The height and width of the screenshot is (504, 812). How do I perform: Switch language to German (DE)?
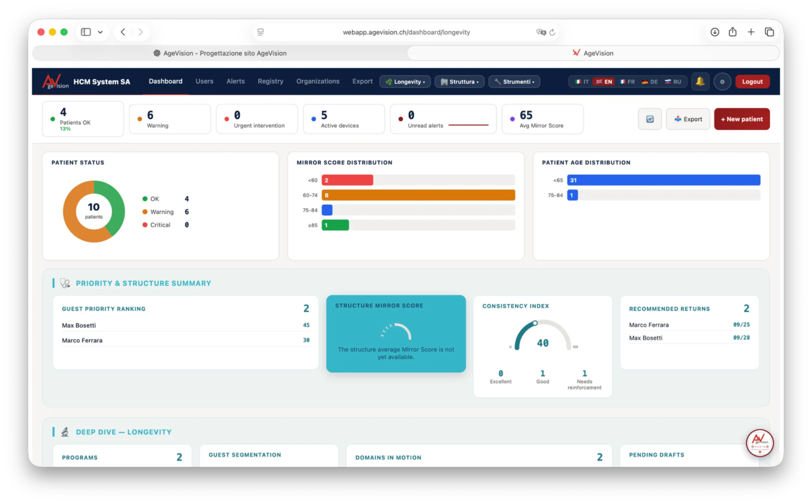point(650,82)
